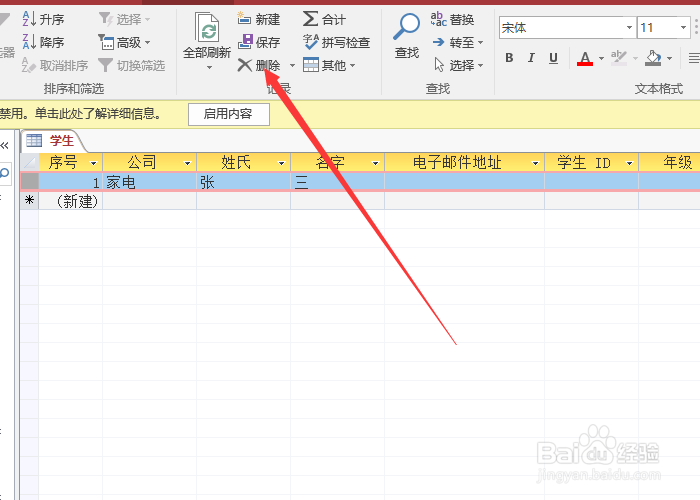Click the select-all corner of the datasheet
700x500 pixels.
click(29, 162)
